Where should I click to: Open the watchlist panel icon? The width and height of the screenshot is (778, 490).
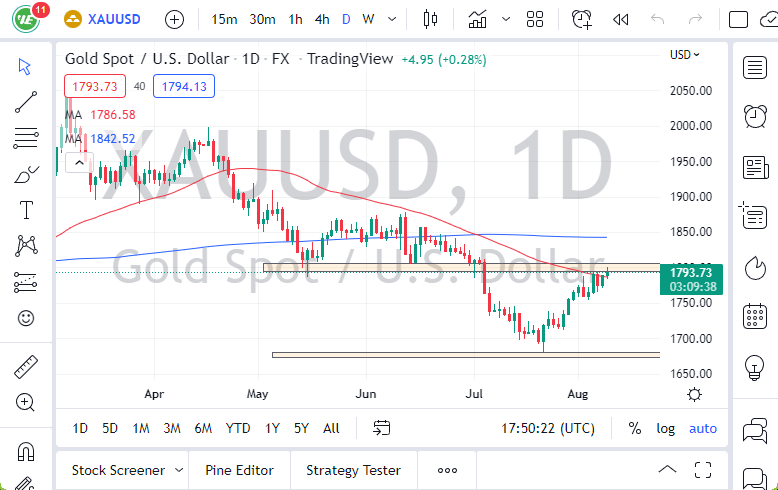[x=755, y=67]
